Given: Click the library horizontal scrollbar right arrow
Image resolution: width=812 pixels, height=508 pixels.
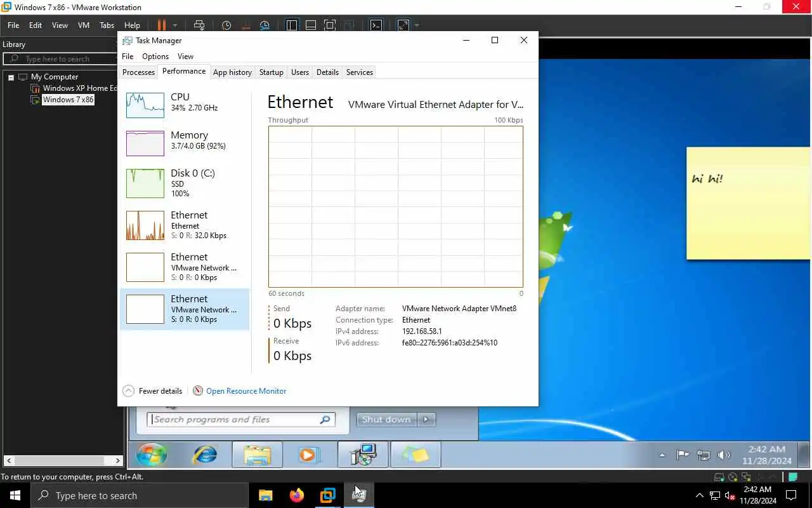Looking at the screenshot, I should (118, 460).
